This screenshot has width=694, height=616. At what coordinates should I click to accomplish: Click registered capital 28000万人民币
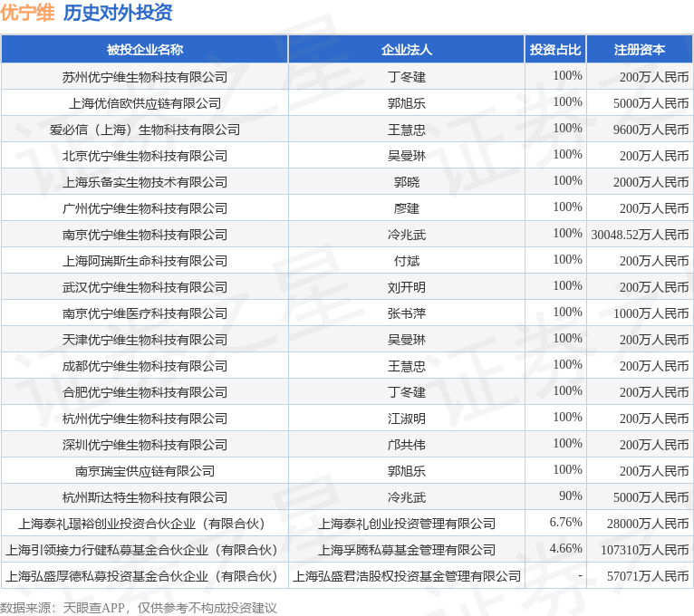648,524
